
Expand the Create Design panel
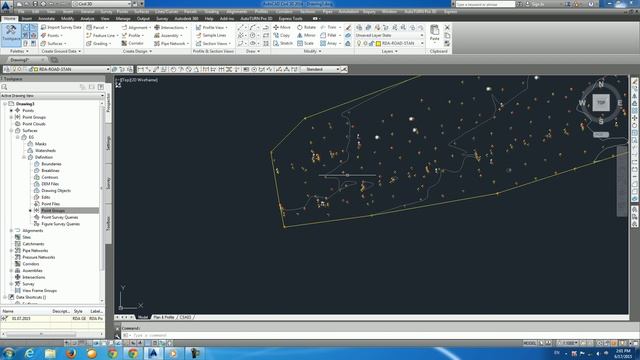click(137, 51)
